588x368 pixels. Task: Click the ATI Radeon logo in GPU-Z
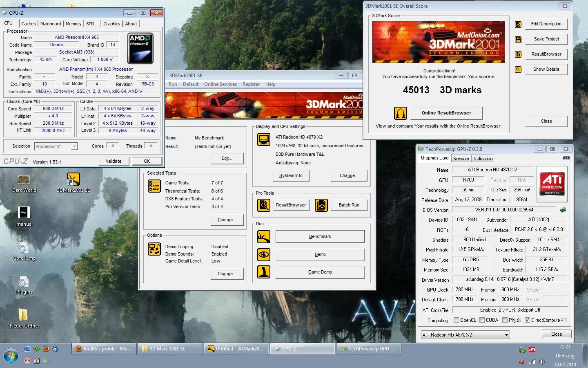(x=552, y=184)
